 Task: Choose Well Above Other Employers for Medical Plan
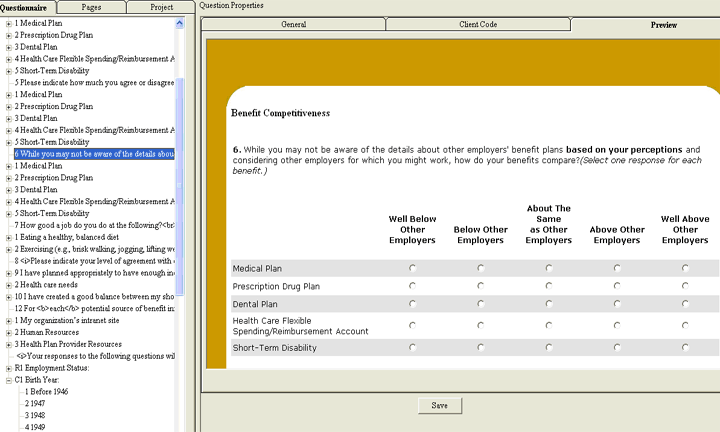coord(685,268)
